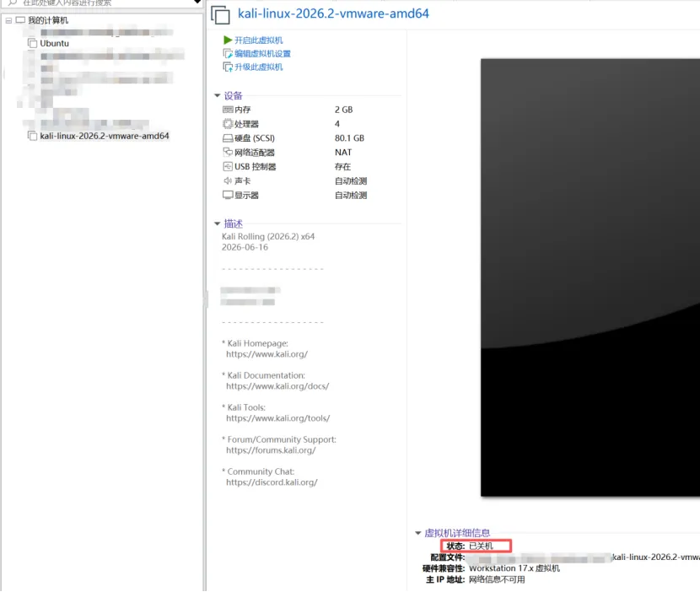This screenshot has height=592, width=700.
Task: Click the 配置文件 label
Action: 447,557
